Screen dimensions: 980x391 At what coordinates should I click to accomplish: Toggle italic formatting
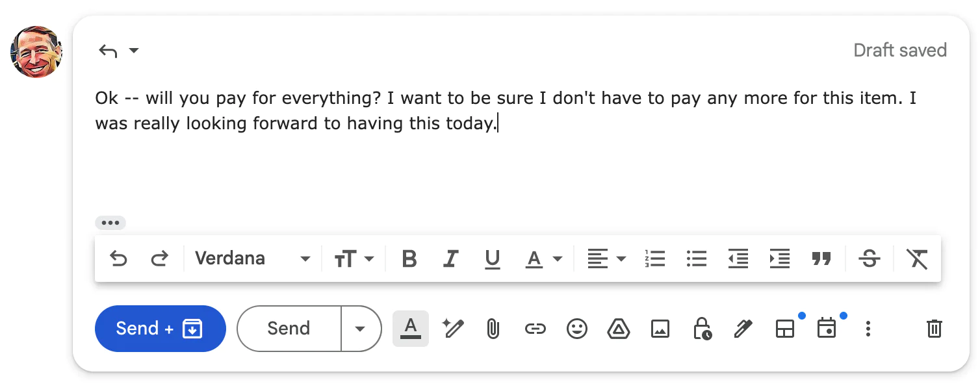tap(450, 259)
